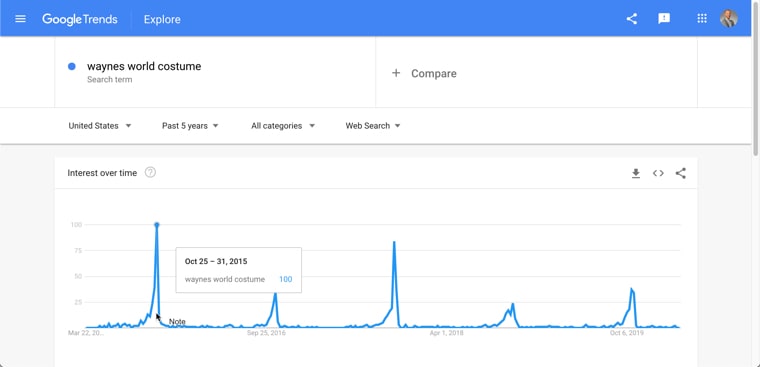Click the Google Trends logo

coord(79,19)
